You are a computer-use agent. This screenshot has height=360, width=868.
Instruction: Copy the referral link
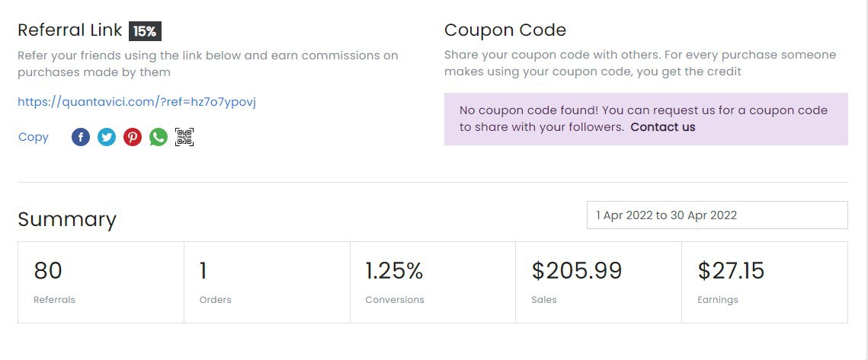click(x=34, y=137)
